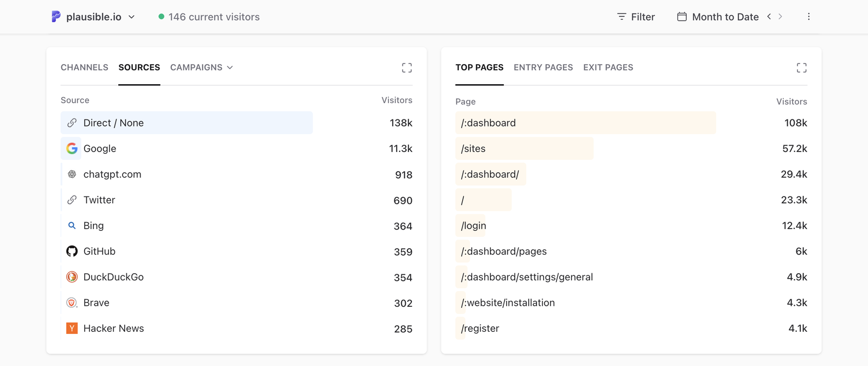The width and height of the screenshot is (868, 366).
Task: Open the plausible.io site switcher dropdown
Action: coord(93,17)
